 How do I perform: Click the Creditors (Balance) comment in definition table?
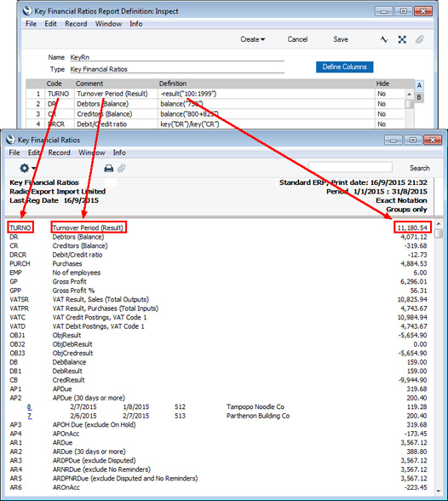(x=105, y=114)
